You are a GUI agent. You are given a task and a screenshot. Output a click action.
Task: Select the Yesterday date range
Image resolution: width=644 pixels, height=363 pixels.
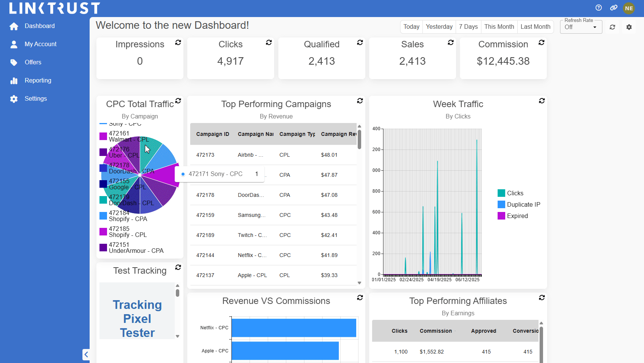point(439,26)
